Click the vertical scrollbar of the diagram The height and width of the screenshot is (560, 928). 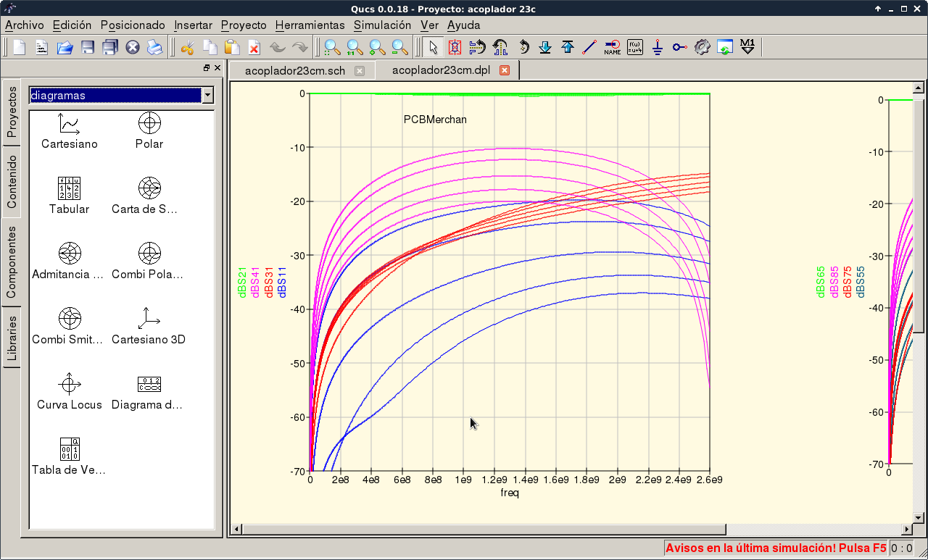[x=919, y=217]
